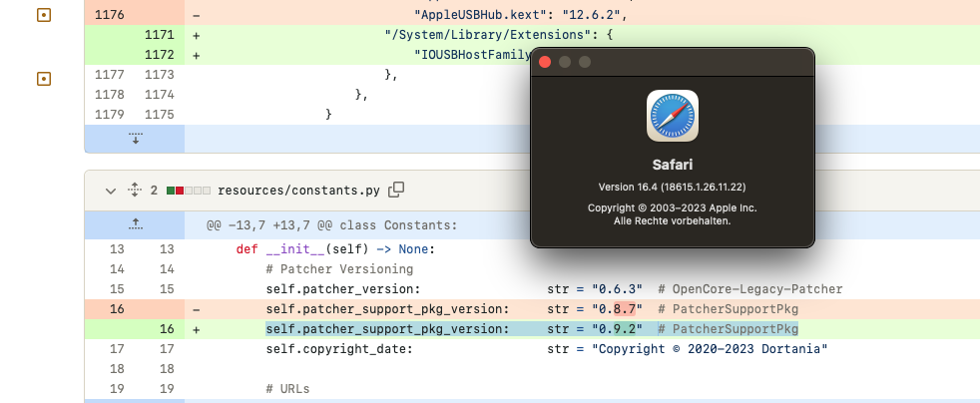Screen dimensions: 980x403
Task: Click self.patcher_version code text
Action: [x=343, y=289]
